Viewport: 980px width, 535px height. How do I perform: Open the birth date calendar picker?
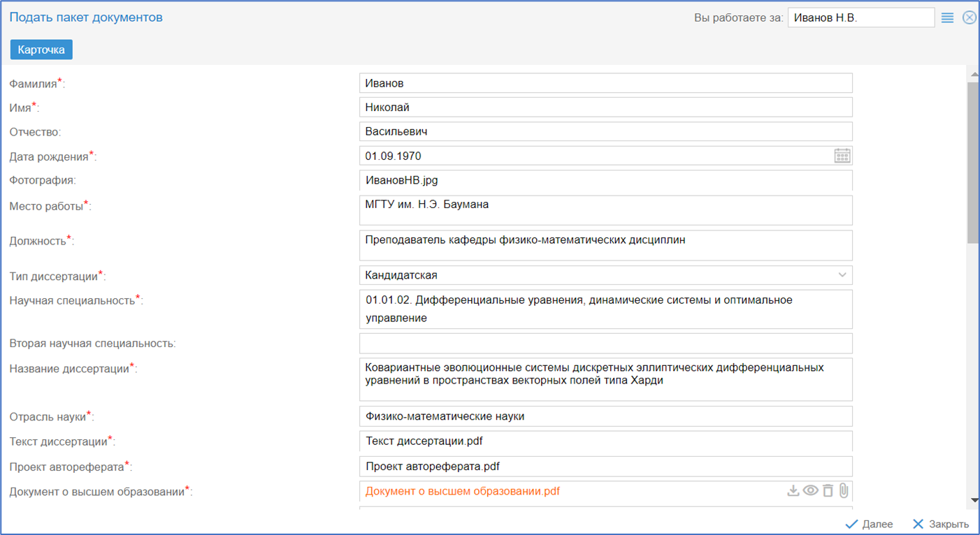click(842, 156)
